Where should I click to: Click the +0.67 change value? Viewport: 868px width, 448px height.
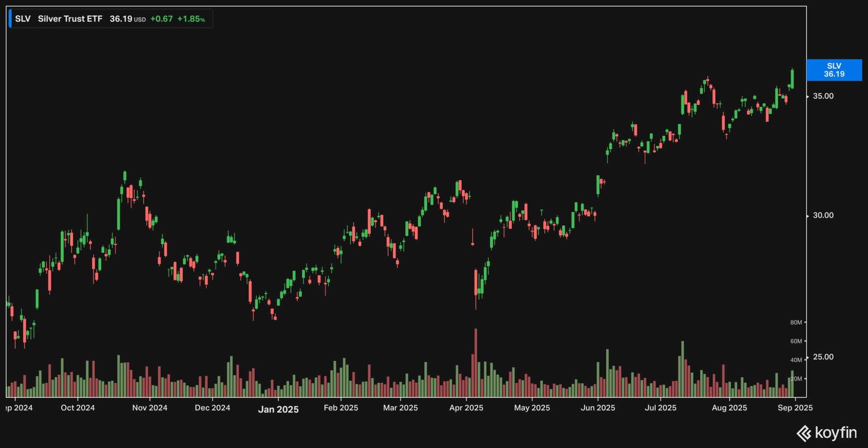[x=161, y=19]
